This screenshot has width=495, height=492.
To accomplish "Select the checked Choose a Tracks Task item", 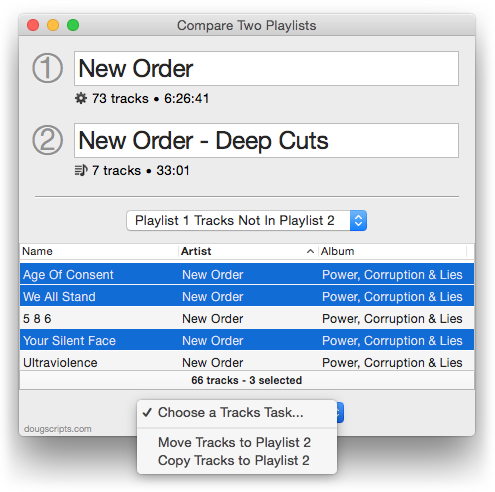I will point(230,412).
